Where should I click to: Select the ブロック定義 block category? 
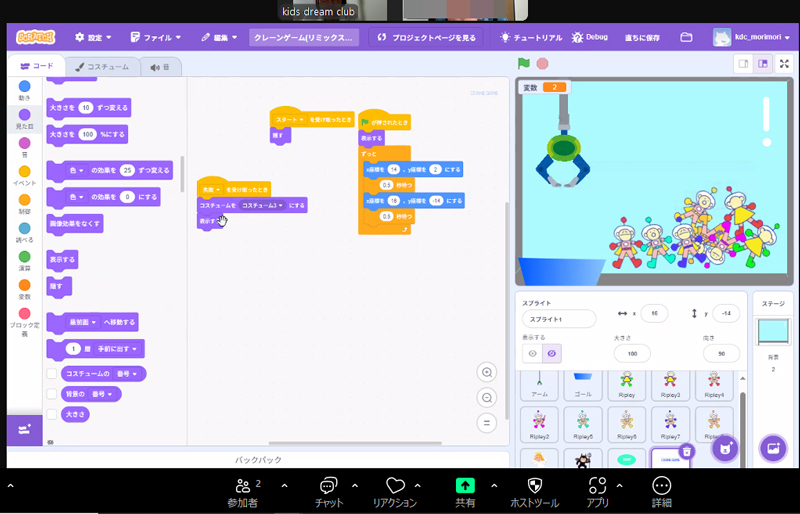(24, 323)
